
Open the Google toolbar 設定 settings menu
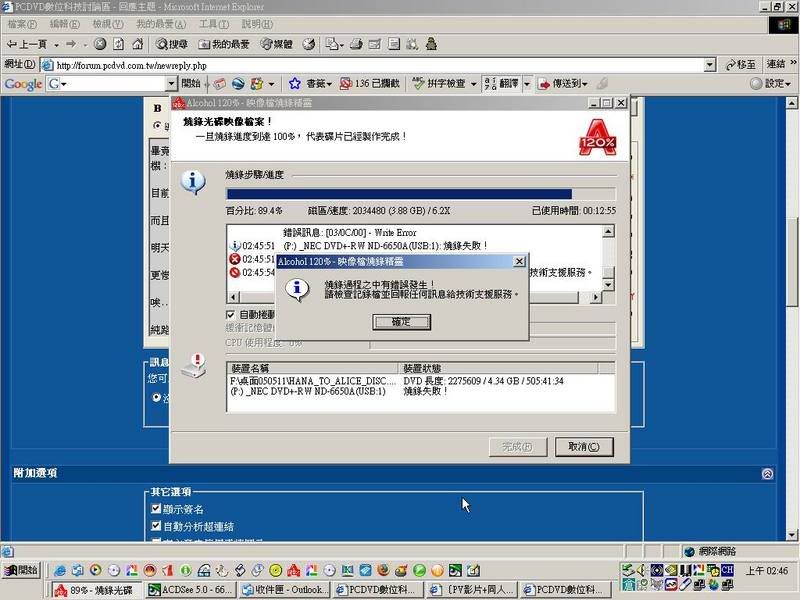(770, 84)
